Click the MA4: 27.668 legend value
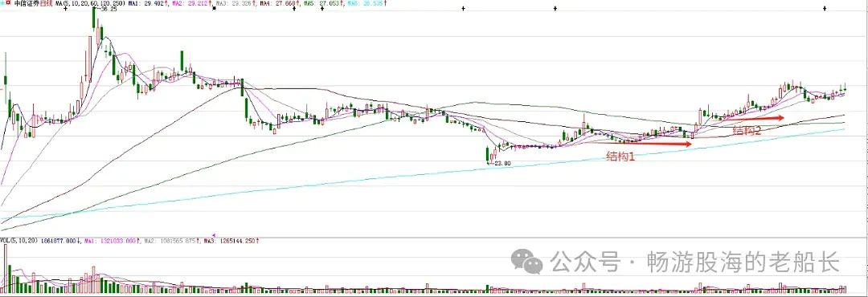The height and width of the screenshot is (297, 868). (278, 3)
